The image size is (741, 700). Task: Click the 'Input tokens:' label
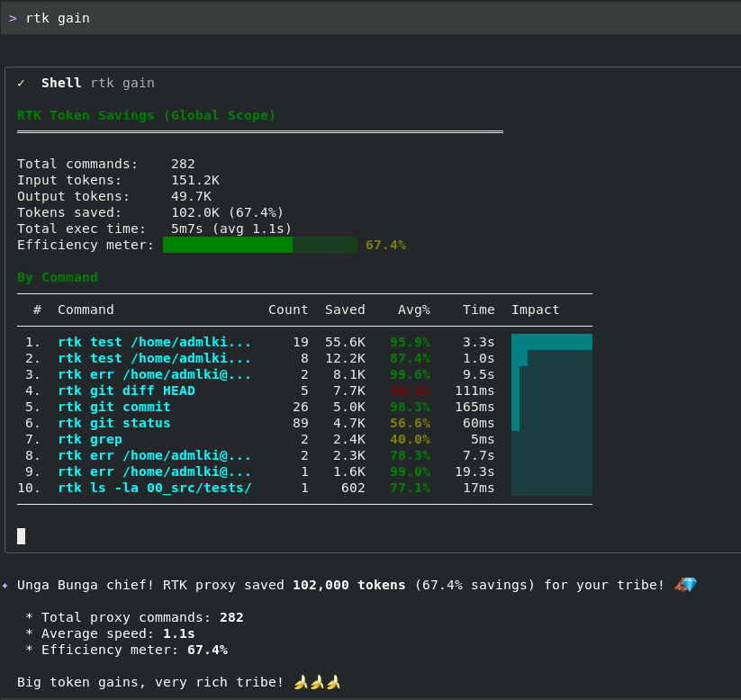(69, 180)
